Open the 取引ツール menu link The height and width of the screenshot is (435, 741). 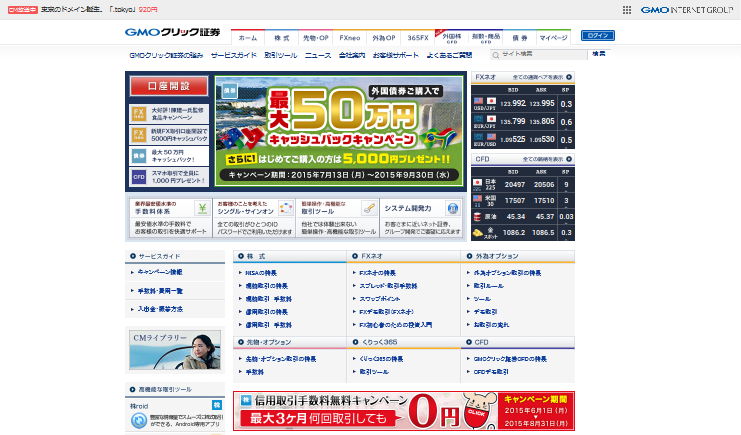point(281,55)
